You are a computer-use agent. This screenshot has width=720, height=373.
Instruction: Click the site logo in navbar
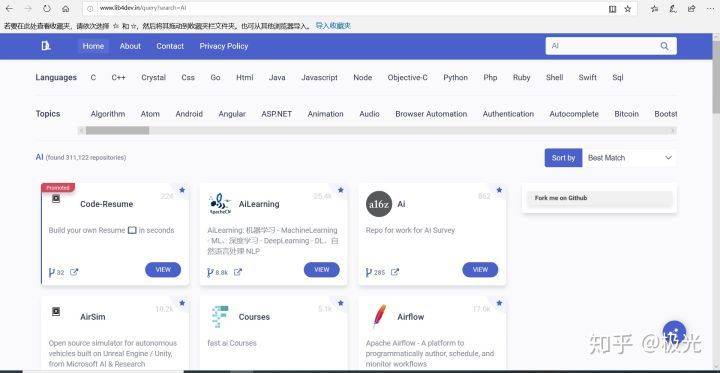pos(45,45)
